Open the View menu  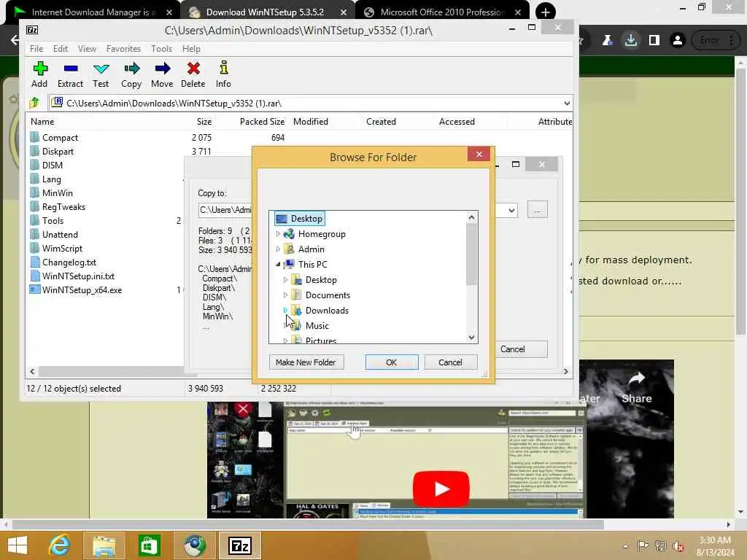(87, 49)
